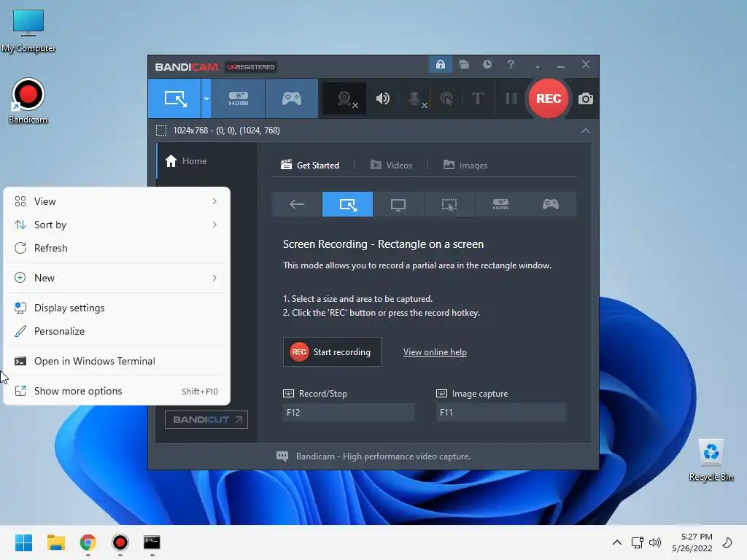Viewport: 747px width, 560px height.
Task: Click the My Computer desktop icon
Action: pyautogui.click(x=28, y=30)
